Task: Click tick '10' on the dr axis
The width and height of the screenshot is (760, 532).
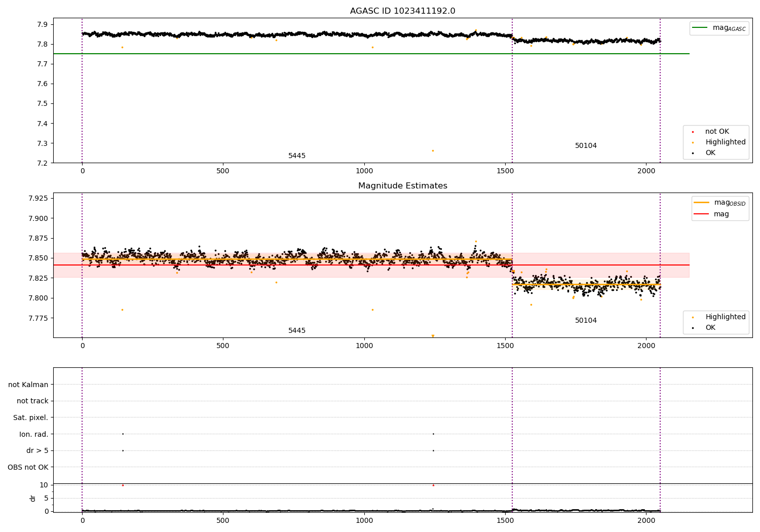Action: 44,485
